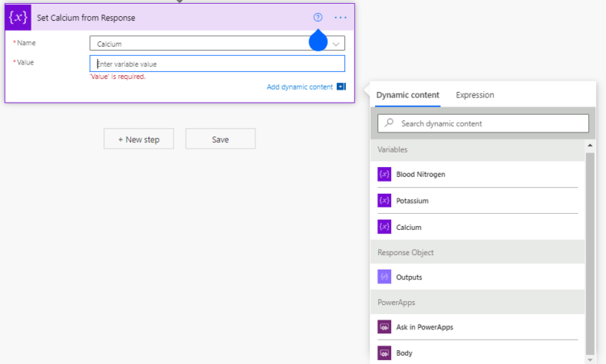The width and height of the screenshot is (606, 364).
Task: Expand the Name variable dropdown
Action: coord(335,44)
